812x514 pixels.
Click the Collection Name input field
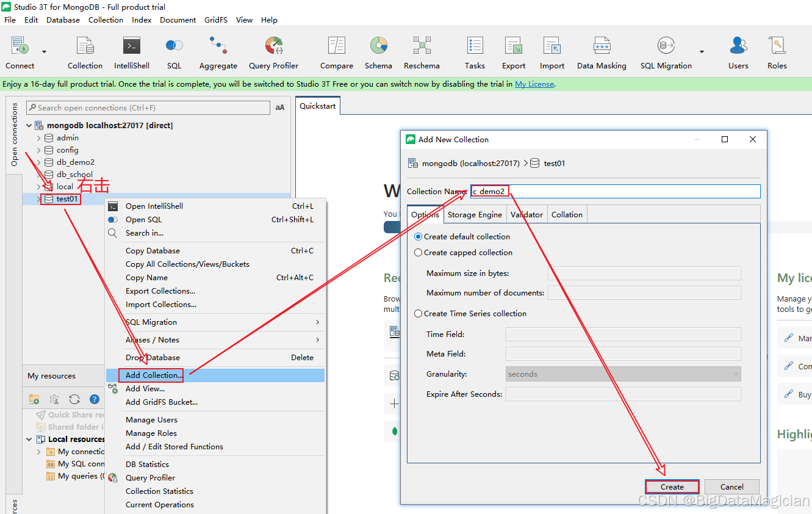pos(615,191)
